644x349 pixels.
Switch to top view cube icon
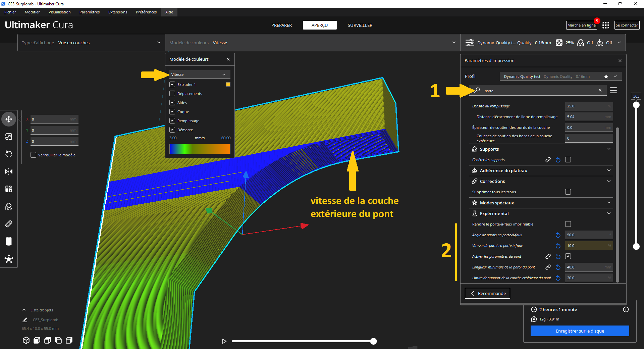point(48,340)
